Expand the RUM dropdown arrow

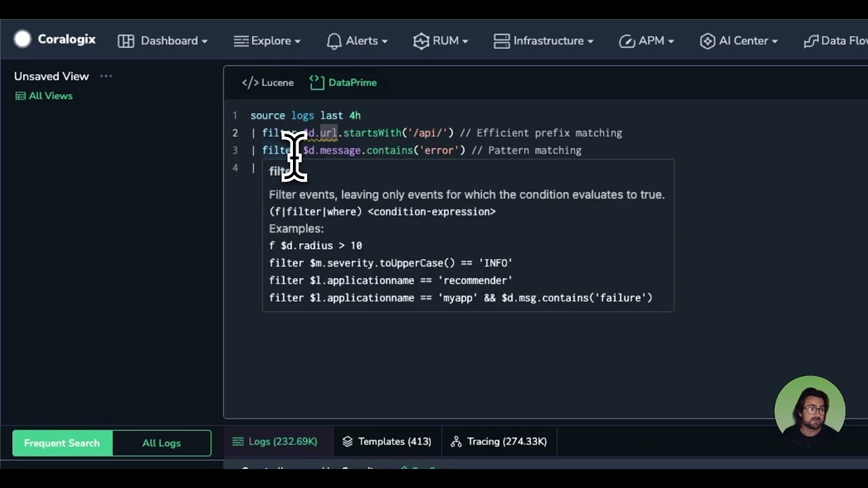pyautogui.click(x=465, y=41)
